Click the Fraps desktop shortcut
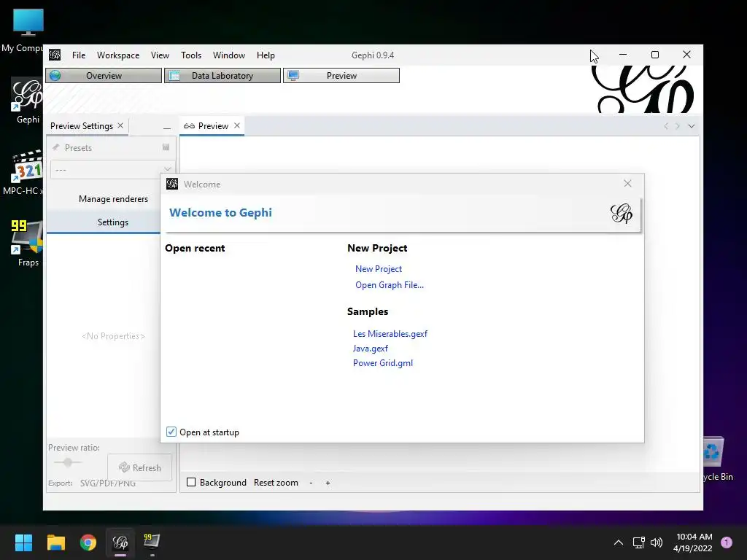This screenshot has height=560, width=747. tap(27, 243)
